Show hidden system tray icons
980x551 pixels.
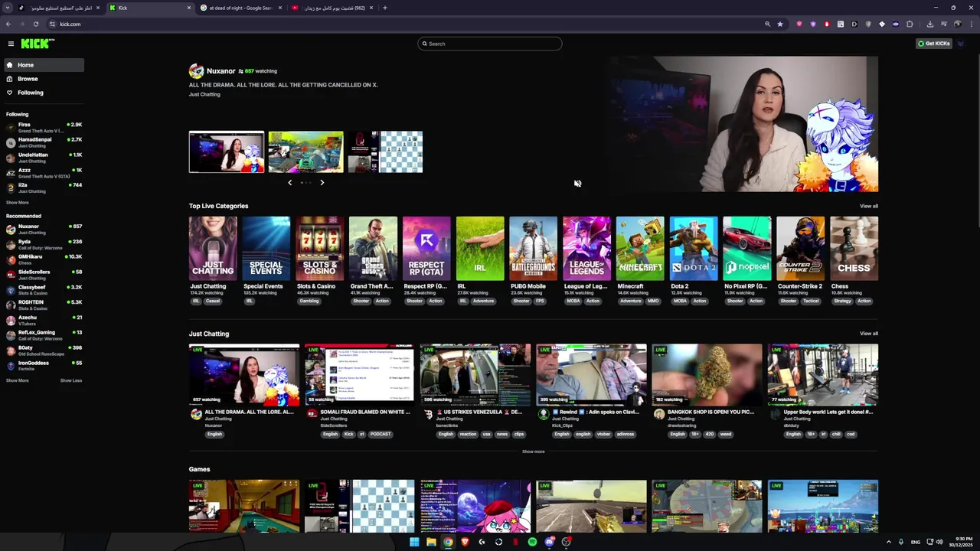889,542
